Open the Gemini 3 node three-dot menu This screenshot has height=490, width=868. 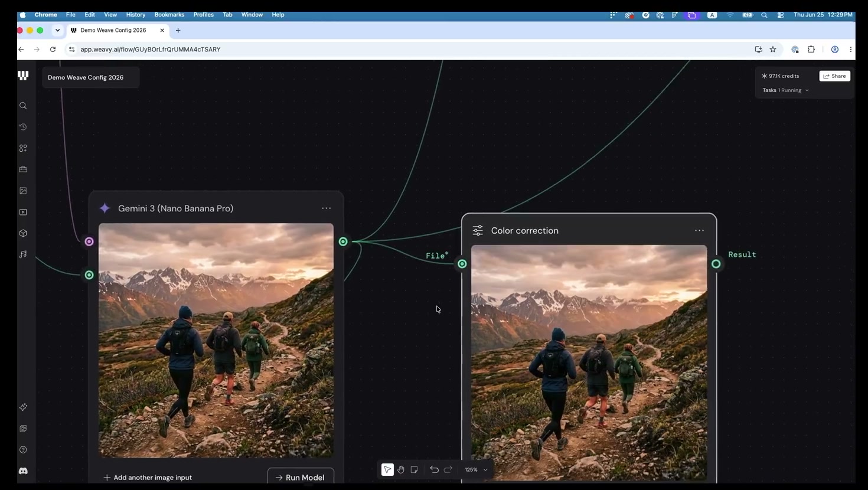(327, 208)
